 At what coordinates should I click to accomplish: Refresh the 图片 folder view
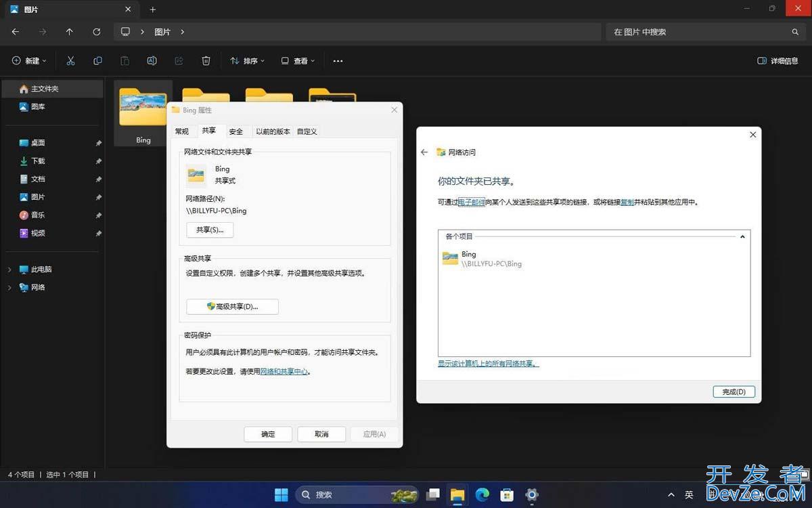point(97,32)
